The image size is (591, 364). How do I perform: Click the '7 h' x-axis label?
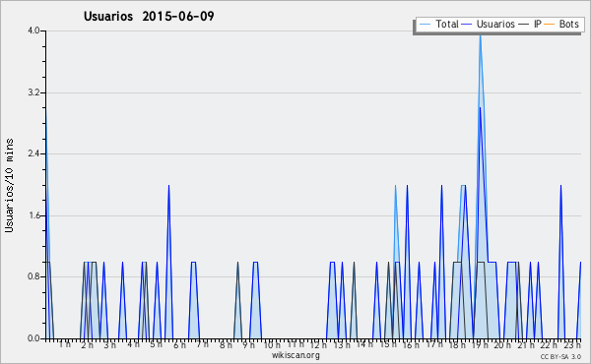[x=202, y=343]
